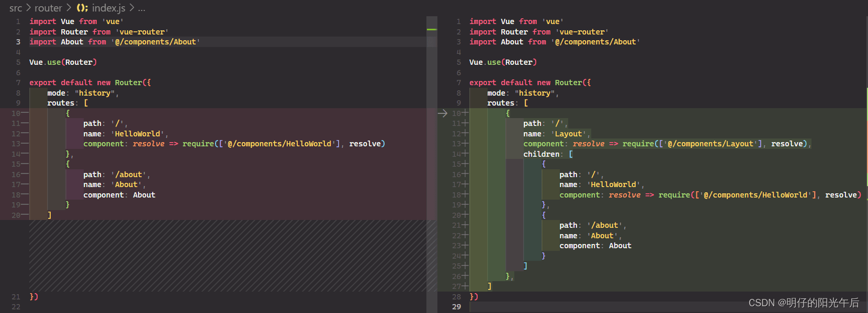Image resolution: width=868 pixels, height=313 pixels.
Task: Select line number 3 in left pane
Action: [18, 42]
